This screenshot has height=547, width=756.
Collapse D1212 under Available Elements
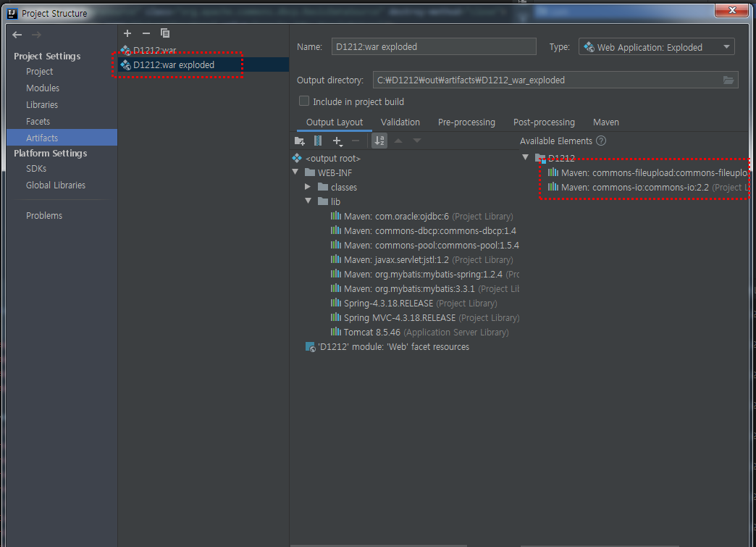[x=526, y=157]
